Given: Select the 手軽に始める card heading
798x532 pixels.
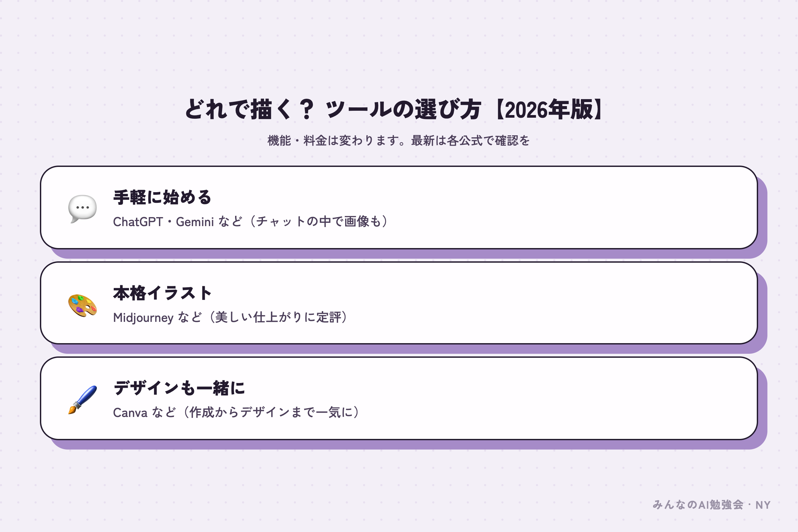Looking at the screenshot, I should click(162, 197).
